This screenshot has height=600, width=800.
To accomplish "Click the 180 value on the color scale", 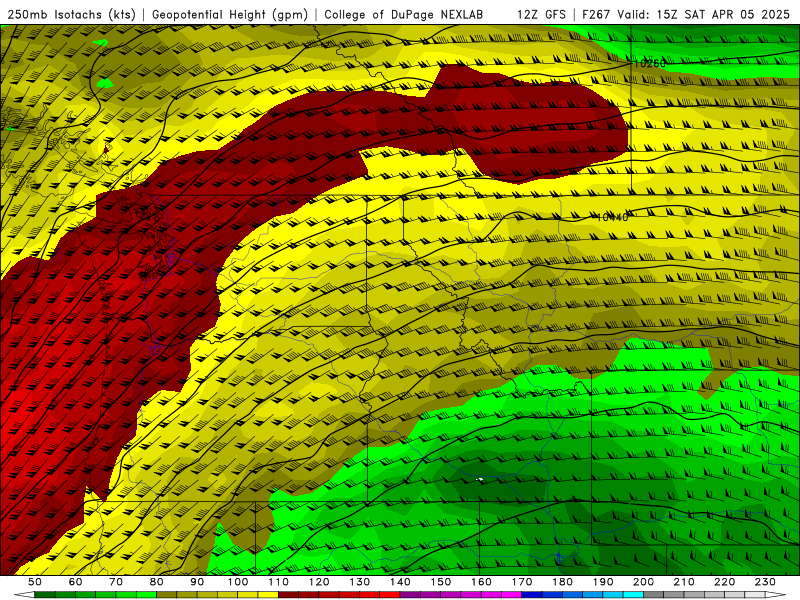I will click(562, 582).
